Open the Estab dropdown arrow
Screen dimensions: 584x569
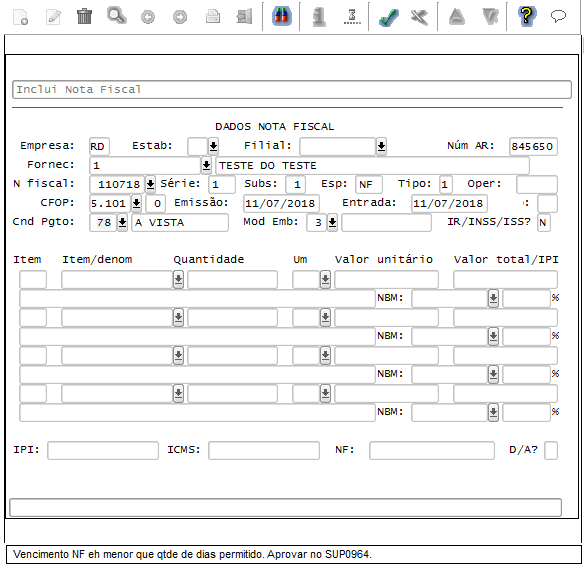click(x=213, y=146)
